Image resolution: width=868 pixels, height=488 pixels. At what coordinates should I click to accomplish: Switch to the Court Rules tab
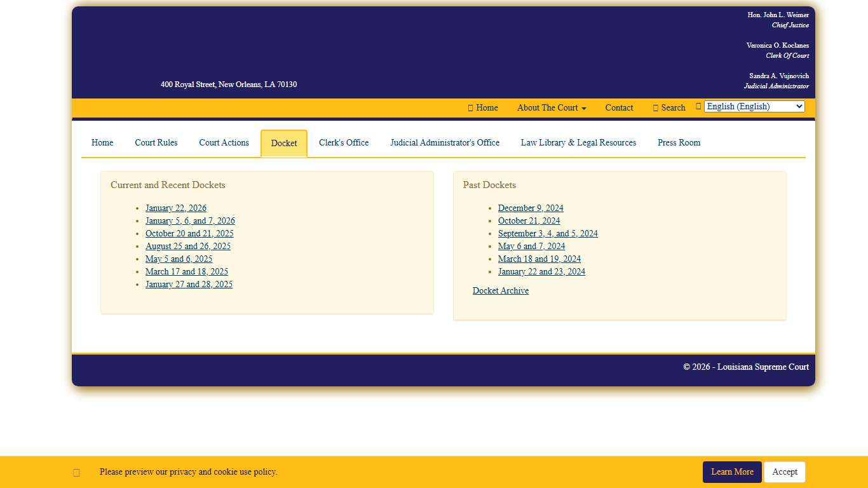(x=156, y=142)
